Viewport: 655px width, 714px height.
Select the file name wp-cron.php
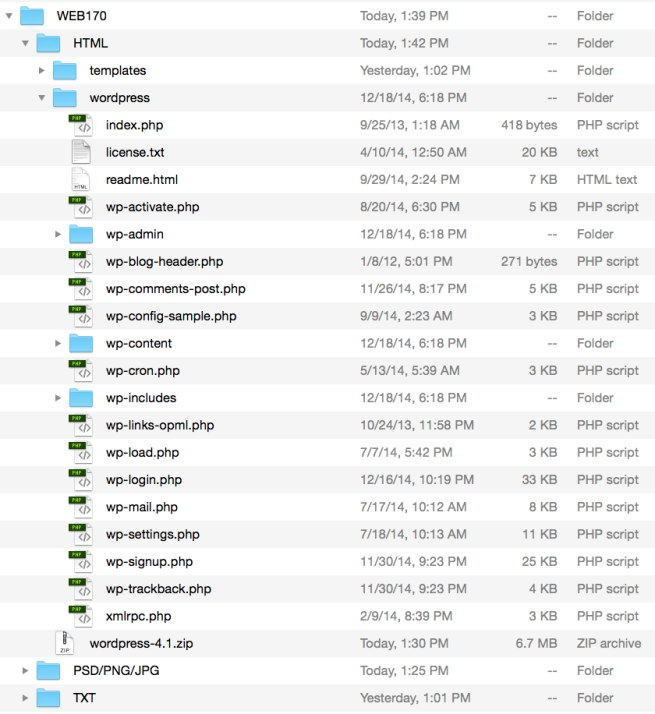[x=143, y=371]
